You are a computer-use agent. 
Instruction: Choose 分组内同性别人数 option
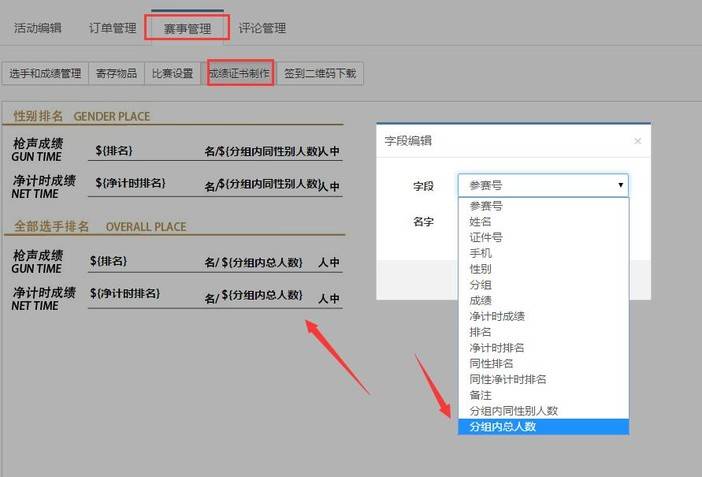click(513, 411)
